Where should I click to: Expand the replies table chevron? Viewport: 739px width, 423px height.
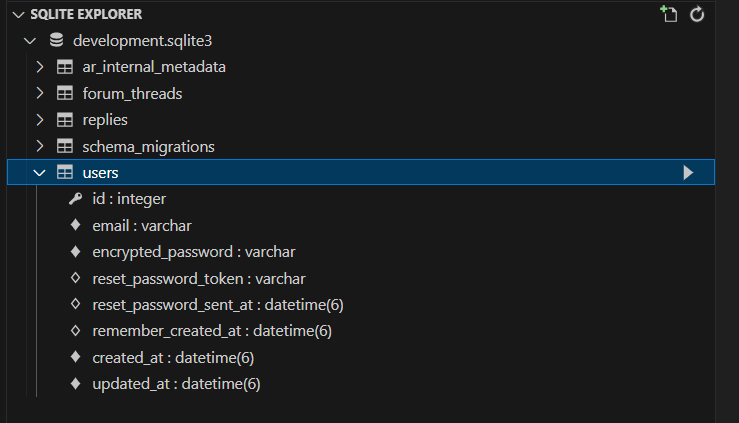[40, 120]
